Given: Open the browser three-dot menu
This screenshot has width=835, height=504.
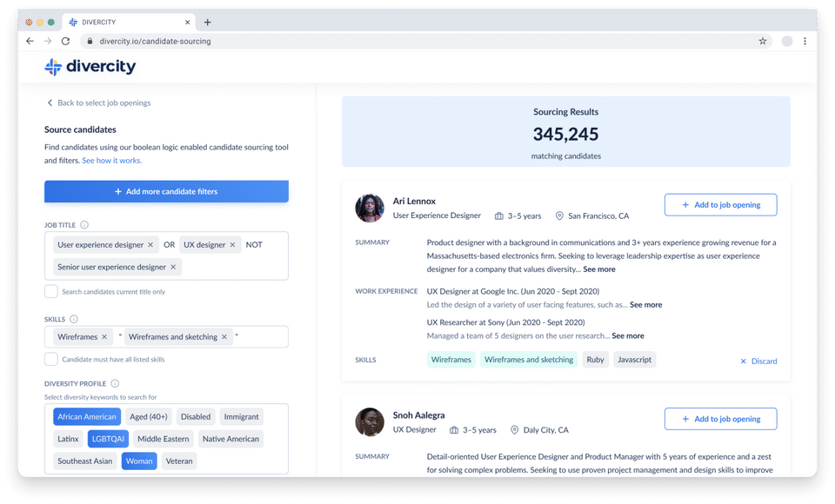Looking at the screenshot, I should tap(805, 41).
